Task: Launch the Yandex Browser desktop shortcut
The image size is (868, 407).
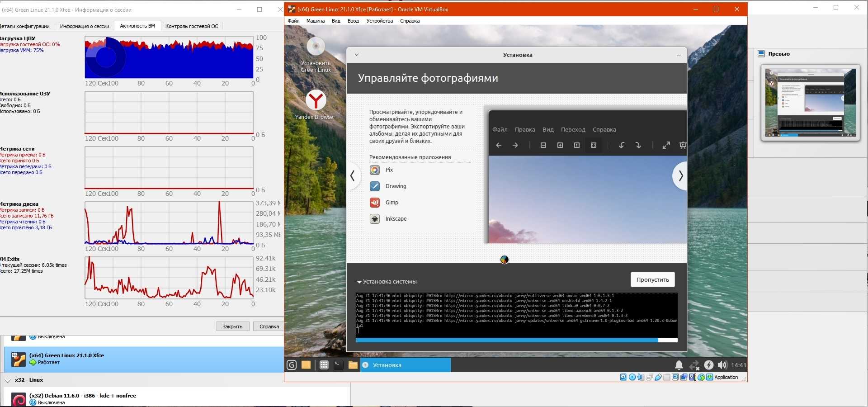Action: click(x=316, y=105)
